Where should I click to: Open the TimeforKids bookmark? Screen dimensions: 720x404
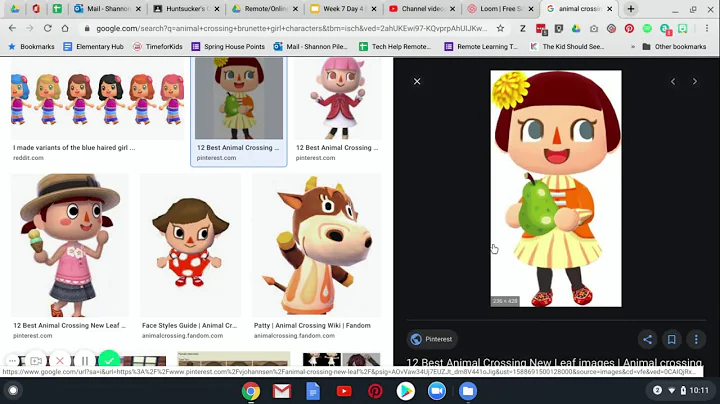158,46
